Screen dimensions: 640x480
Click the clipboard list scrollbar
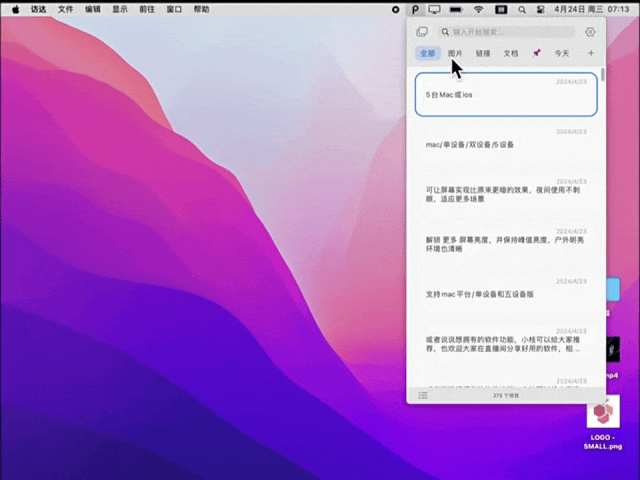click(x=603, y=74)
